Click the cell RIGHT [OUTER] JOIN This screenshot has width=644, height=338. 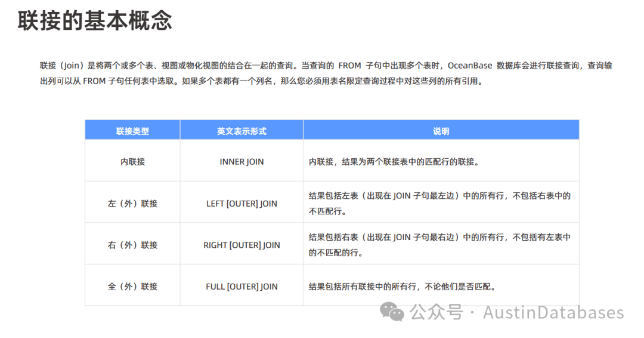coord(241,245)
